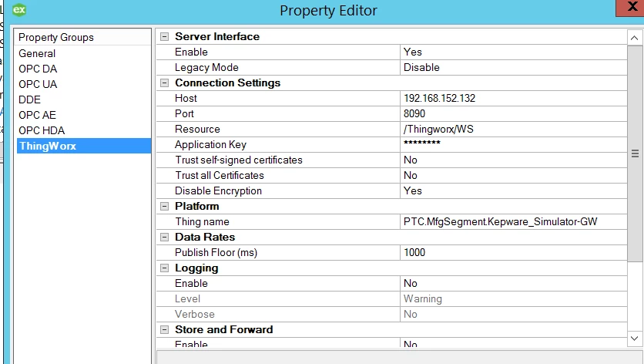Click the Application Key property label
The height and width of the screenshot is (364, 644).
coord(211,145)
